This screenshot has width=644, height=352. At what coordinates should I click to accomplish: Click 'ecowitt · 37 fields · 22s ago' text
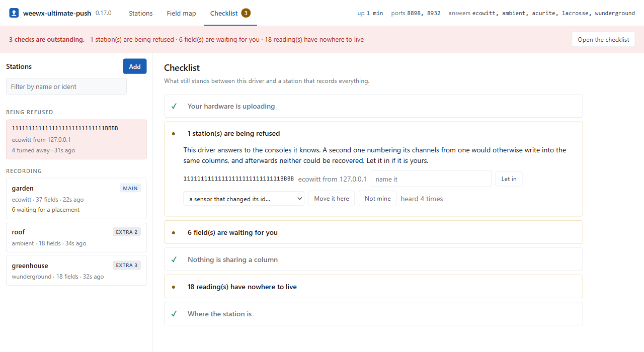48,200
